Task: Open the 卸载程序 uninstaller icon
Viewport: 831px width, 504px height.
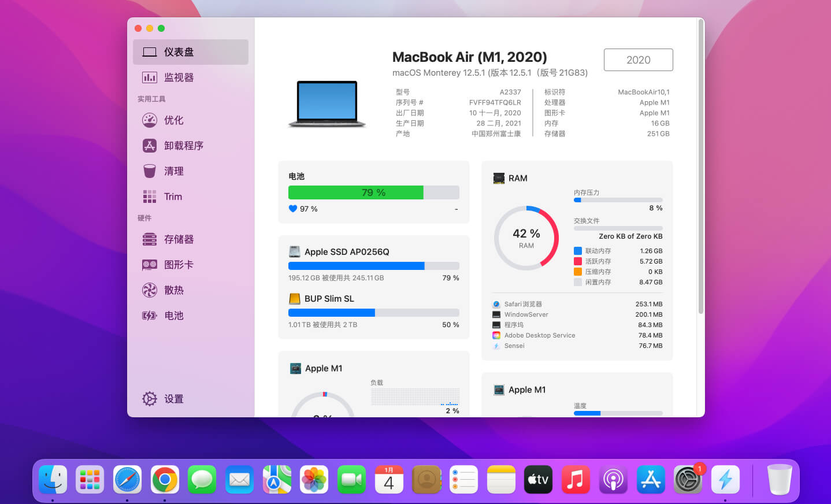Action: (x=150, y=146)
